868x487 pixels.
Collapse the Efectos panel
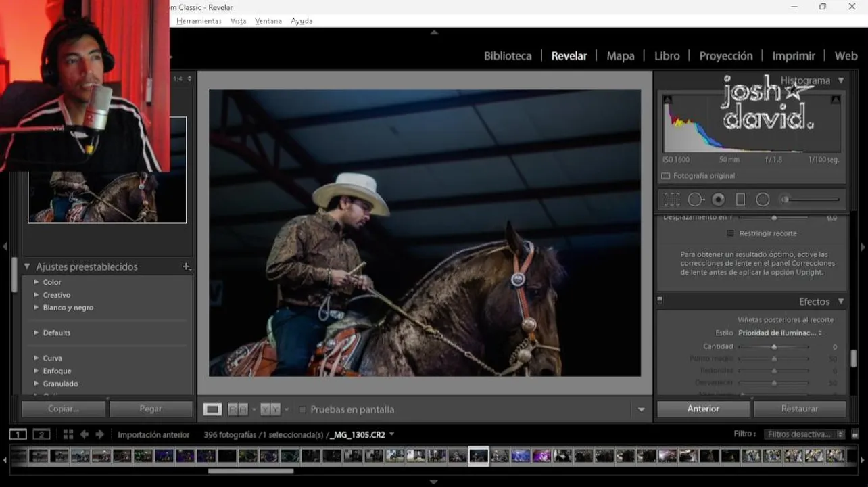click(841, 302)
